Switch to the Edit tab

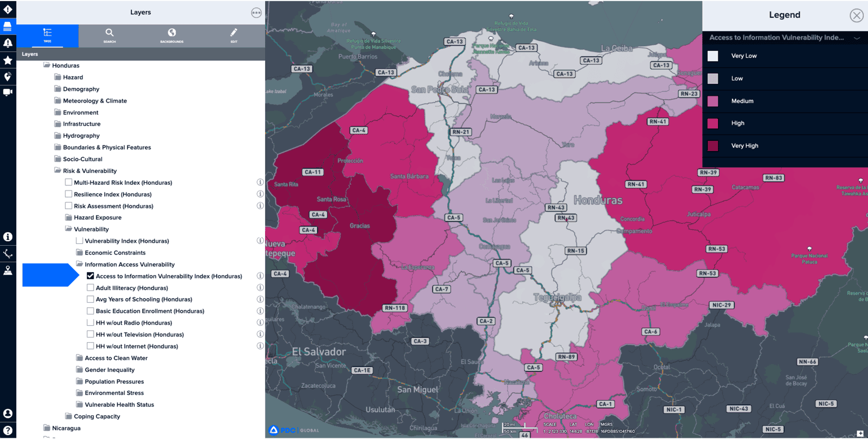point(233,36)
